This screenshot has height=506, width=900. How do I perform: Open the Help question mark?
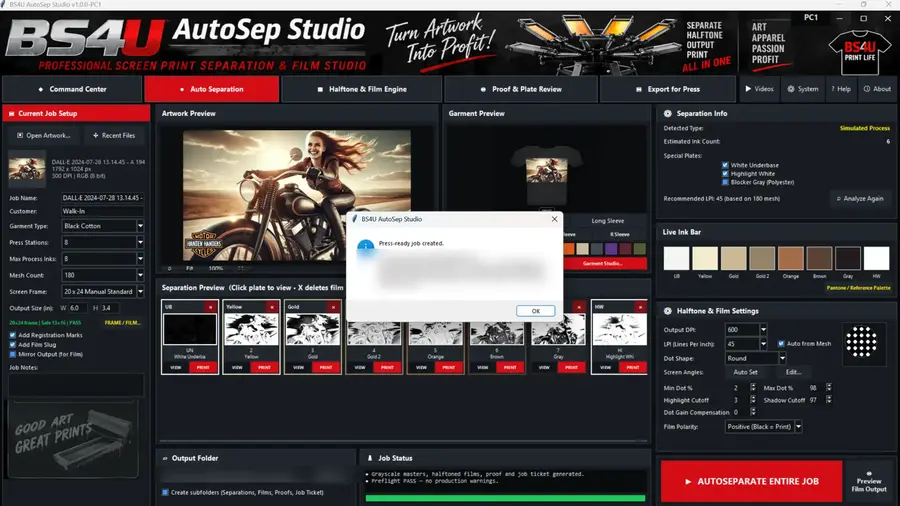coord(841,89)
